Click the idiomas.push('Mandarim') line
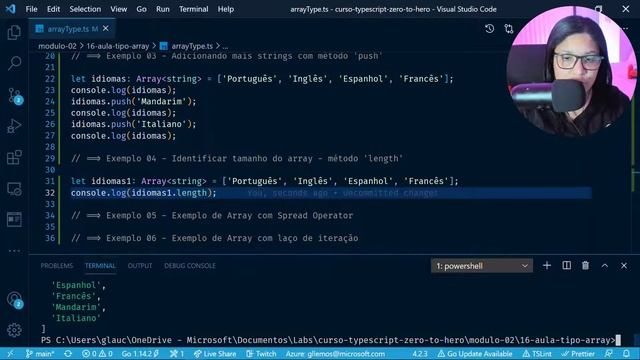Image resolution: width=640 pixels, height=360 pixels. [133, 102]
